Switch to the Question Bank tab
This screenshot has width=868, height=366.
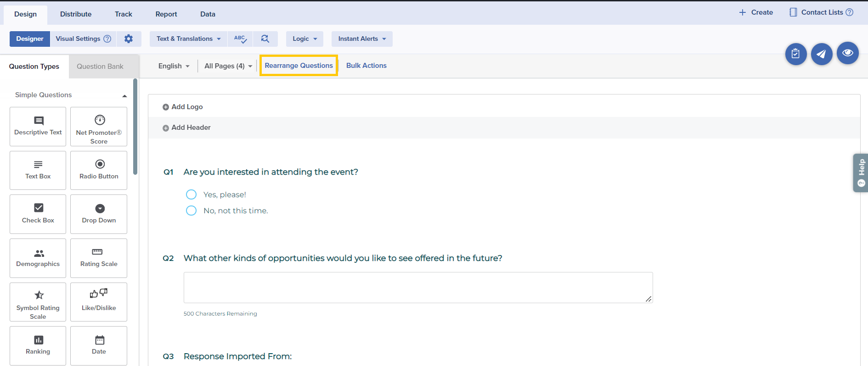(100, 67)
